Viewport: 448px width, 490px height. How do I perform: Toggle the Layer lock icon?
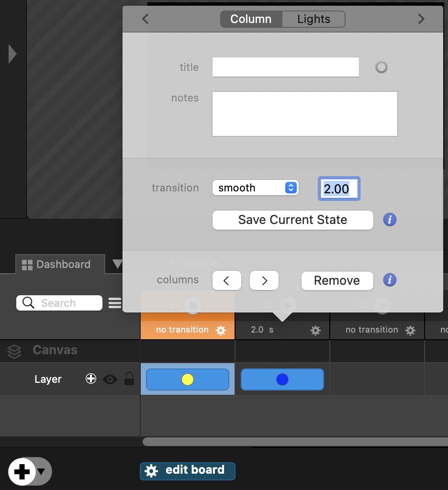(129, 379)
